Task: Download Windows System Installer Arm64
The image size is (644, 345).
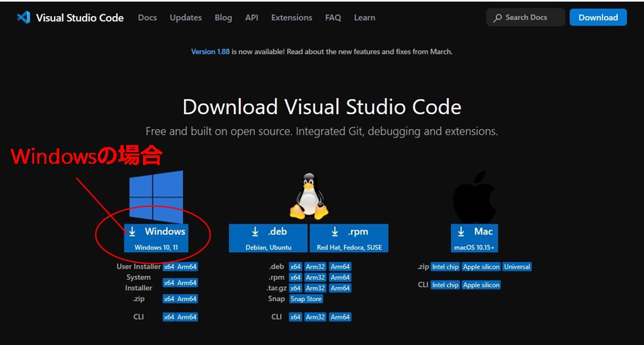Action: pyautogui.click(x=187, y=283)
